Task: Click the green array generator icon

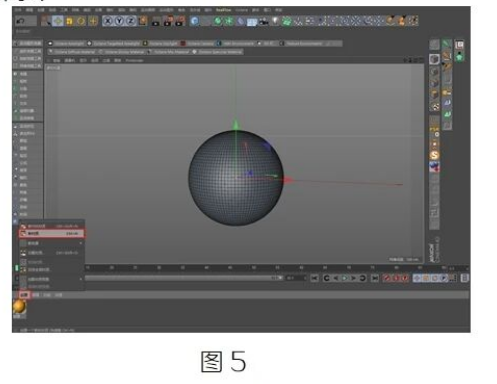Action: (229, 21)
